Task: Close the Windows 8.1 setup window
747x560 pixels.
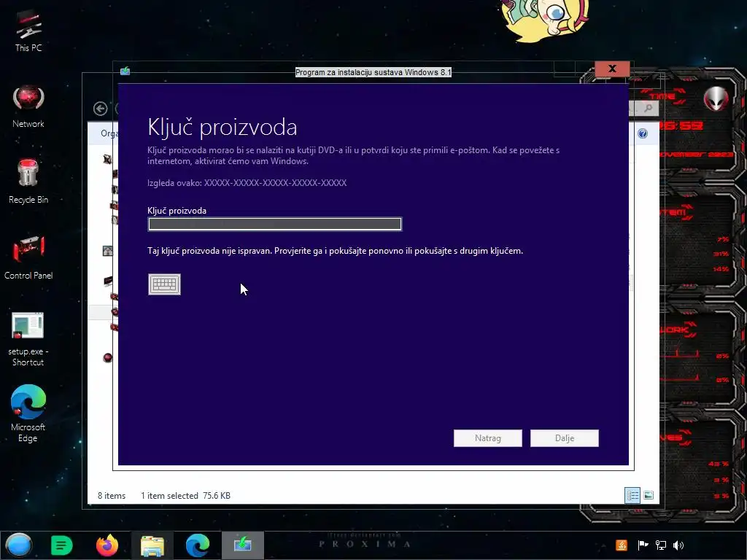Action: coord(612,69)
